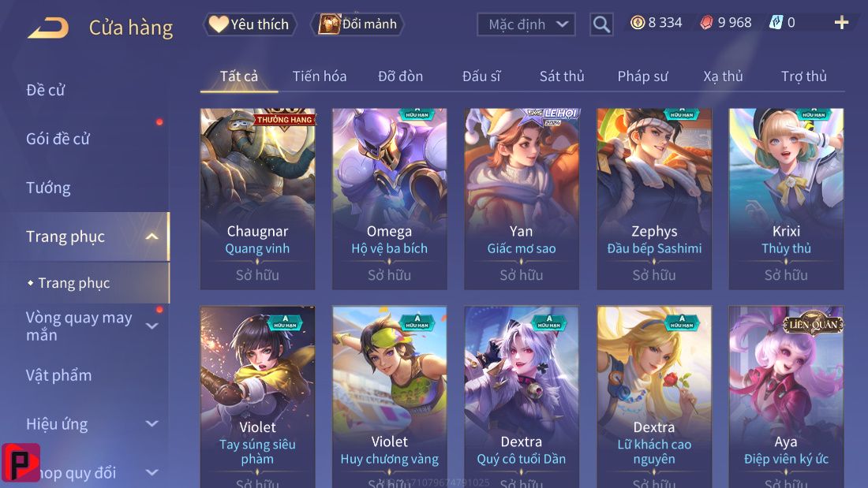The width and height of the screenshot is (868, 488).
Task: Open Gói đề cử in sidebar
Action: coord(58,138)
